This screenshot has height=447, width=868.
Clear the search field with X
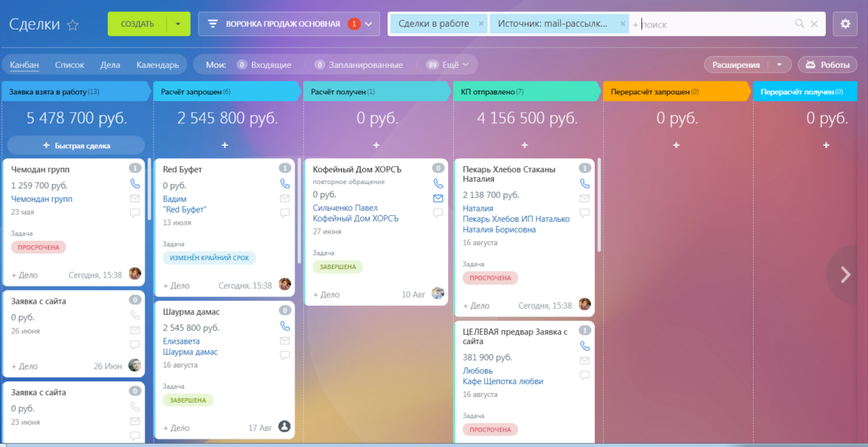pos(814,24)
